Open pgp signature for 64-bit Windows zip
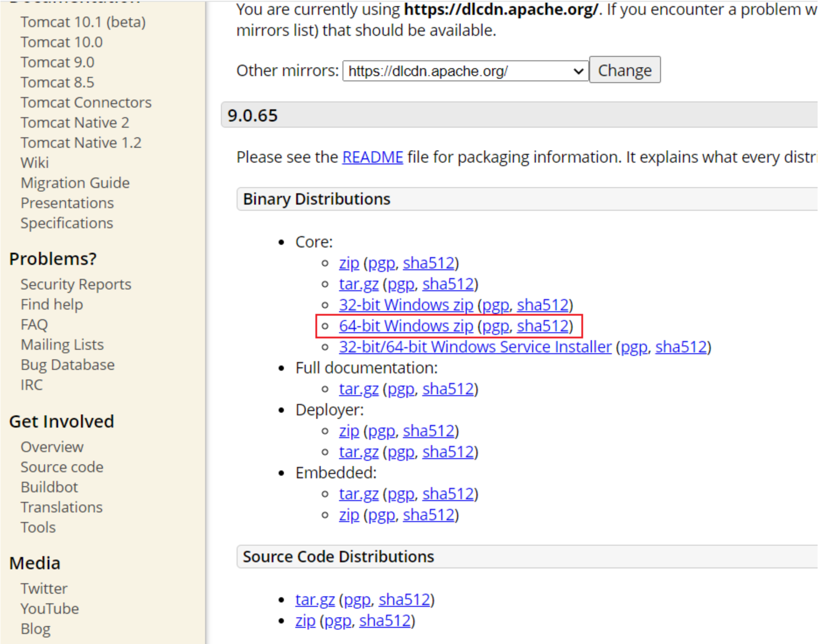This screenshot has width=818, height=644. (496, 326)
